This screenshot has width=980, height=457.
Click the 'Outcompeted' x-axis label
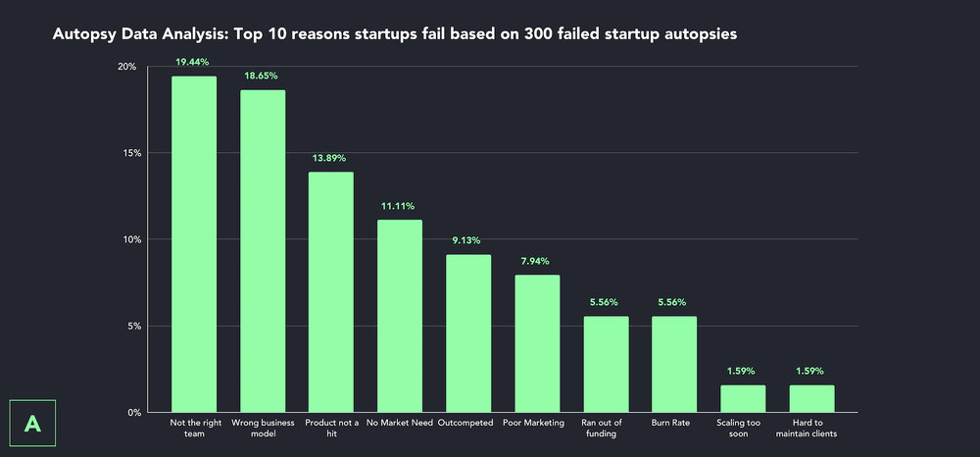465,424
